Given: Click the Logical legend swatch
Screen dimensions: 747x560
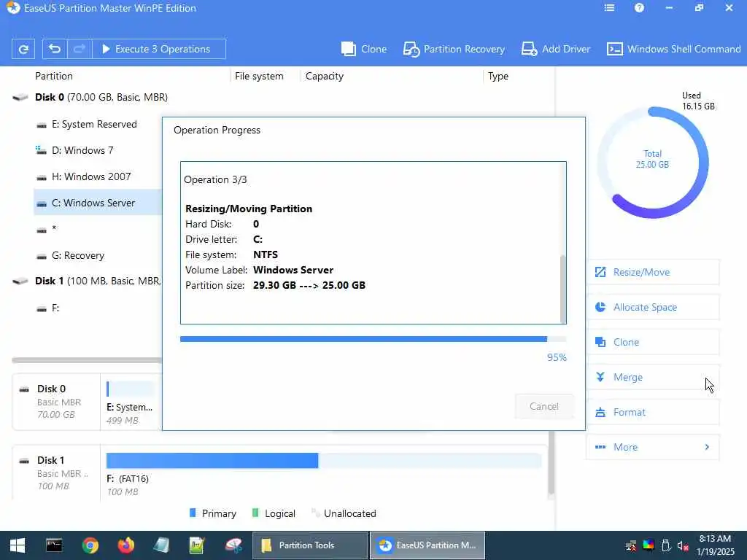Looking at the screenshot, I should [x=255, y=513].
